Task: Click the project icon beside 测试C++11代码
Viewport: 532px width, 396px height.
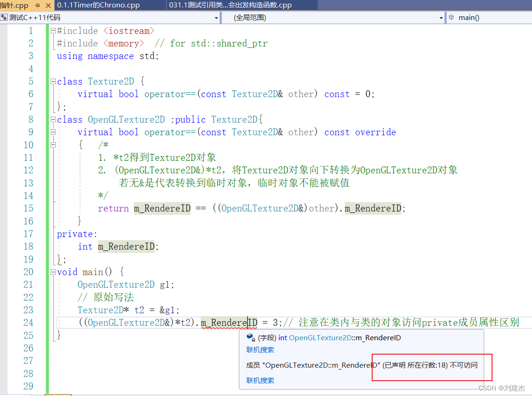Action: pos(4,17)
